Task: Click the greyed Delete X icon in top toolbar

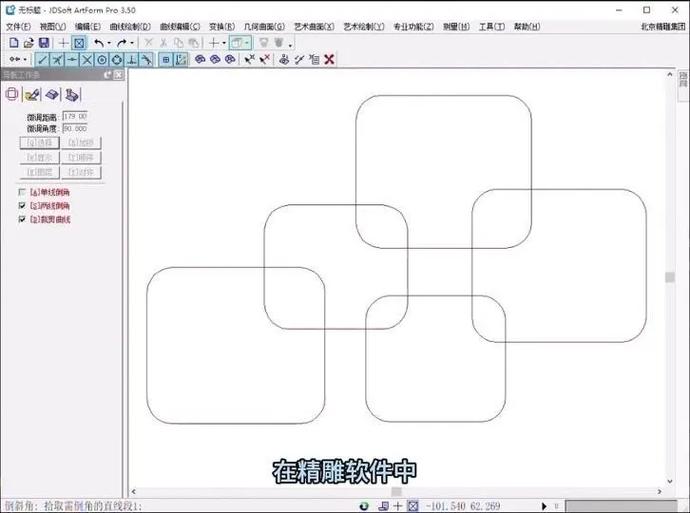Action: point(148,43)
